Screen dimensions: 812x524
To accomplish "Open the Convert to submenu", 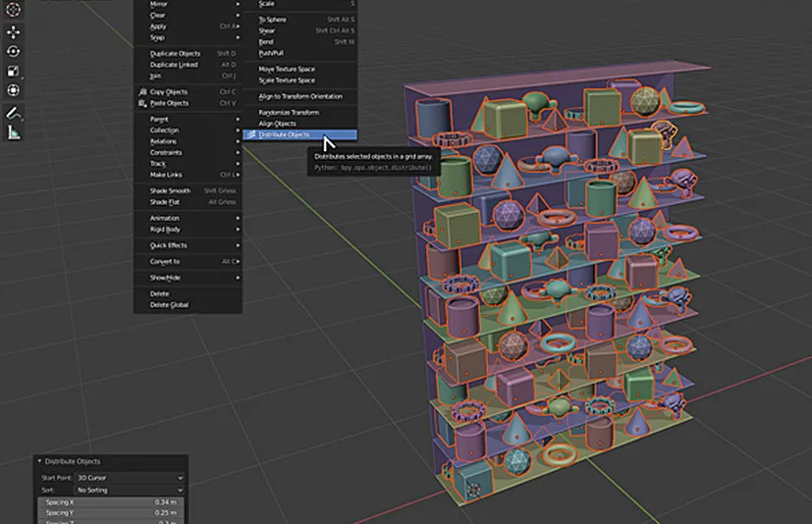I will point(188,261).
